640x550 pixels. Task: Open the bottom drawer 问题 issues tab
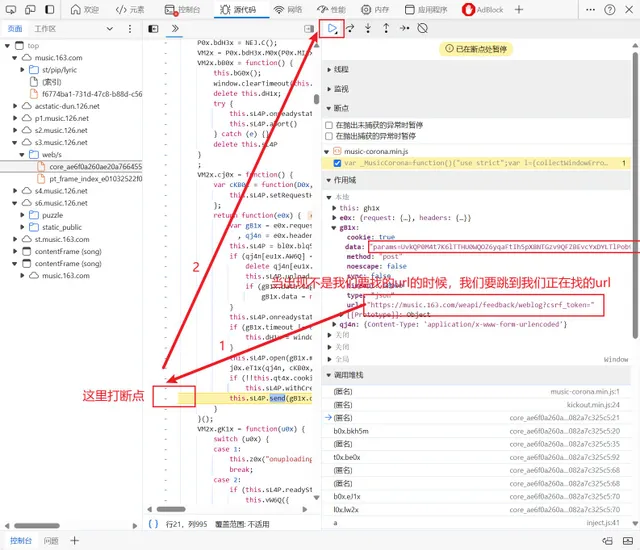coord(51,541)
